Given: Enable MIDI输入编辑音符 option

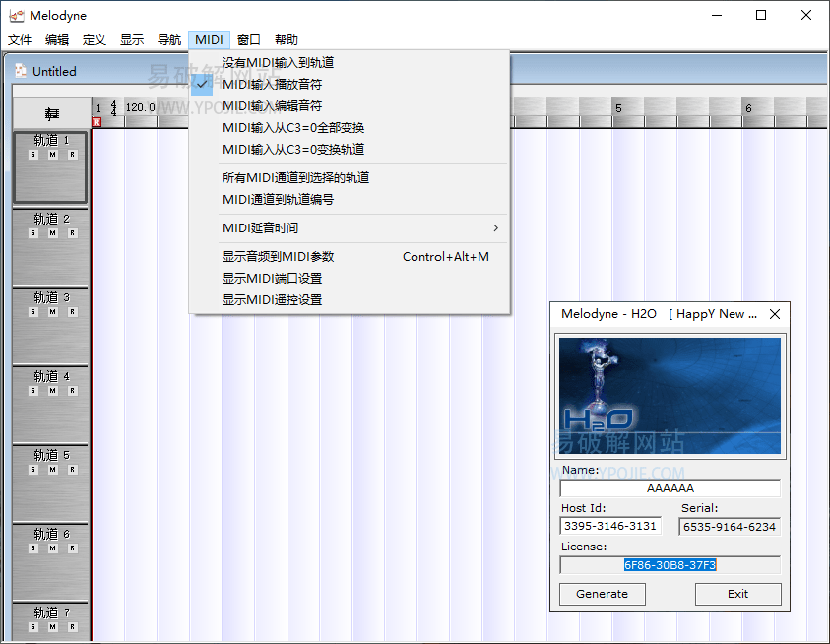Looking at the screenshot, I should pyautogui.click(x=272, y=106).
